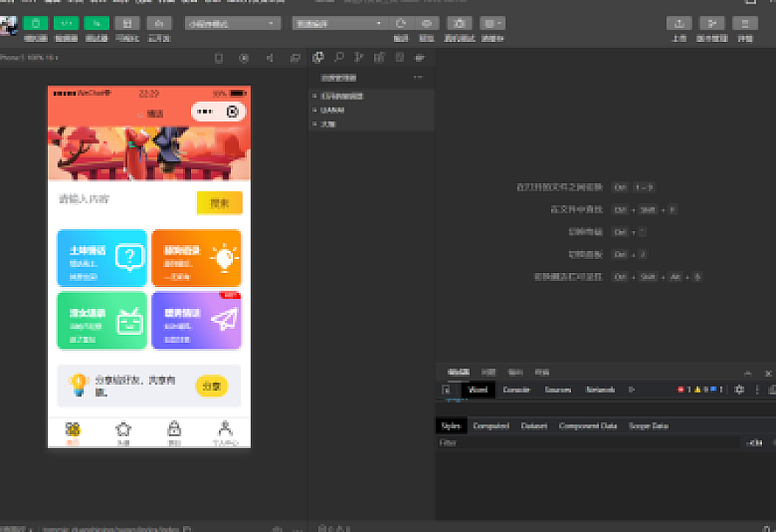Click the Filter styles input field
Image resolution: width=776 pixels, height=532 pixels.
coord(584,443)
